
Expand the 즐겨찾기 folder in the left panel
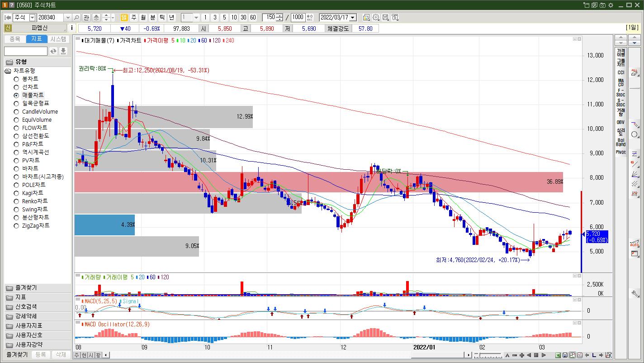pyautogui.click(x=38, y=288)
